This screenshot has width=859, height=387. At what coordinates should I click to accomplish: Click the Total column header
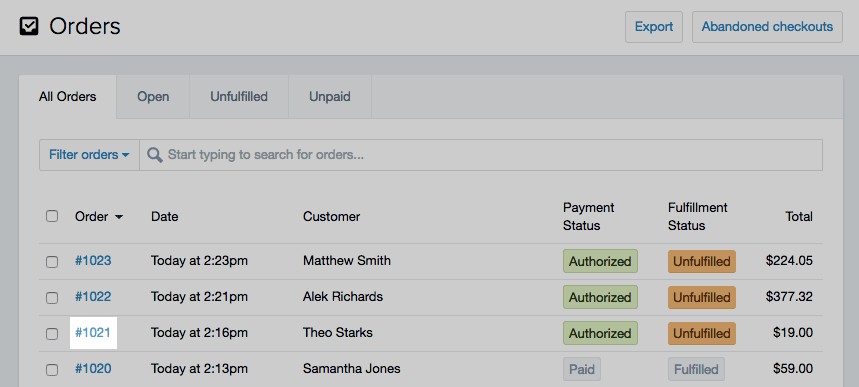pos(799,217)
